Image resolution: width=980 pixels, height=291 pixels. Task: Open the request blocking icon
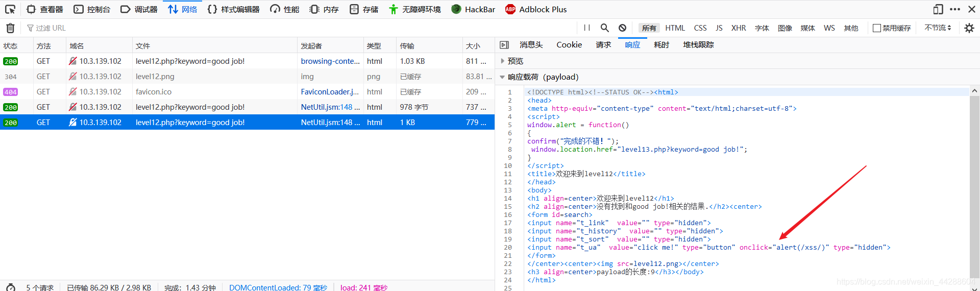[x=622, y=28]
